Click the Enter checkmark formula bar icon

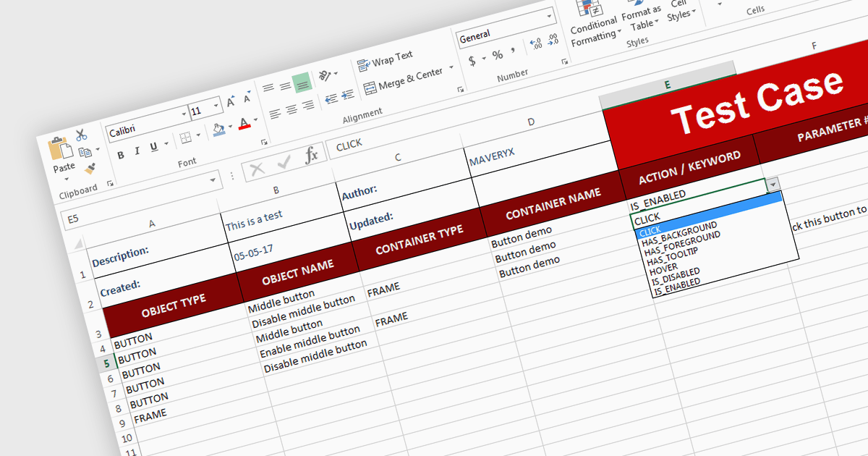[x=284, y=163]
